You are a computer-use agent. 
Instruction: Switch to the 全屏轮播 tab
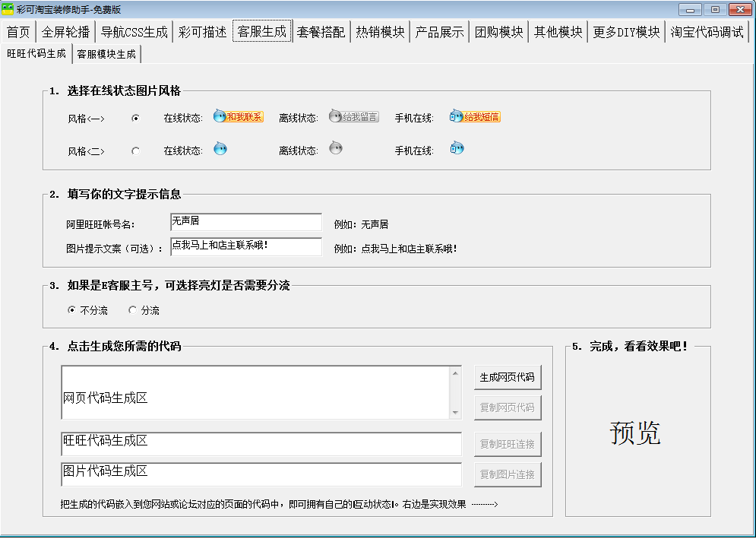(65, 32)
